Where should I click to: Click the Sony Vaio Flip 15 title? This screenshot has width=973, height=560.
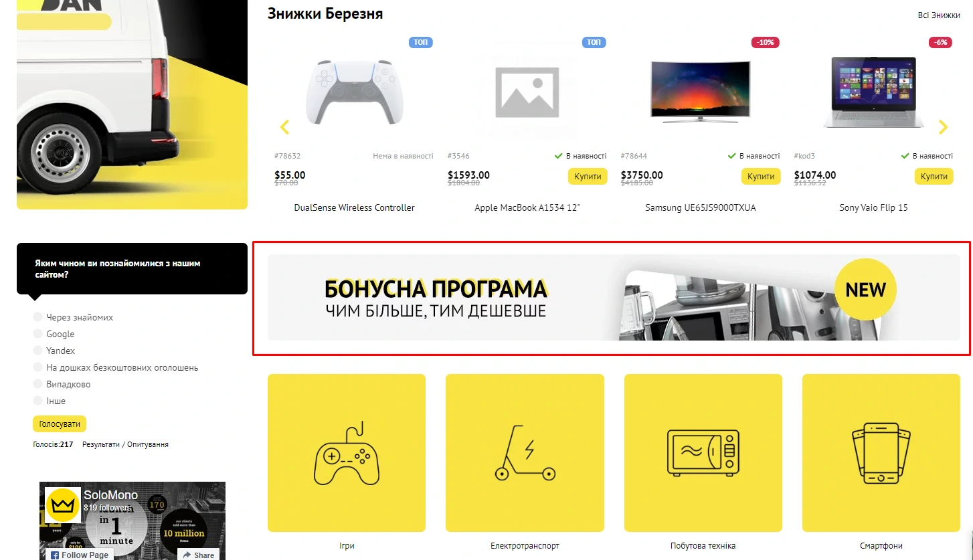point(873,207)
